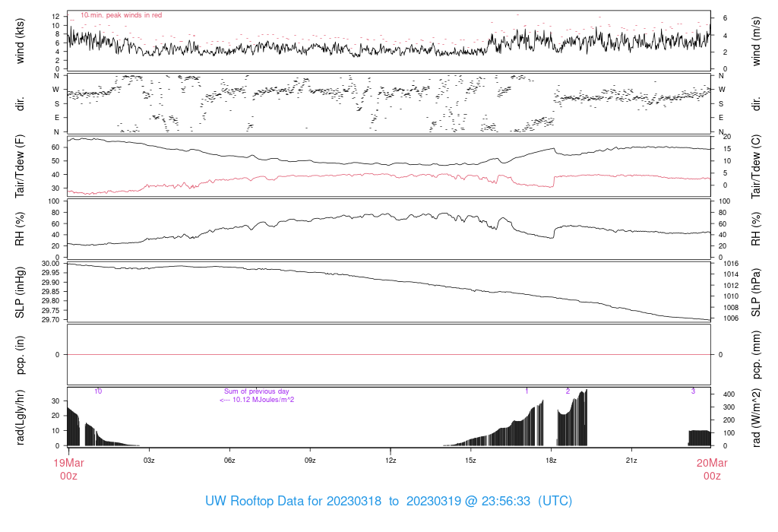Click the '15z' time axis tick label
Viewport: 778px width, 532px height.
click(x=470, y=461)
